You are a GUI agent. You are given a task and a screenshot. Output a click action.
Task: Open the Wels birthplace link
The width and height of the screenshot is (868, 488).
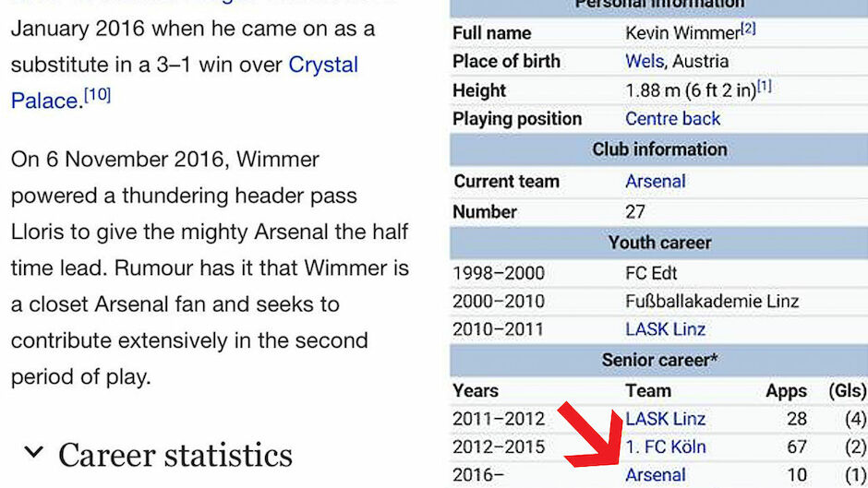[x=645, y=61]
